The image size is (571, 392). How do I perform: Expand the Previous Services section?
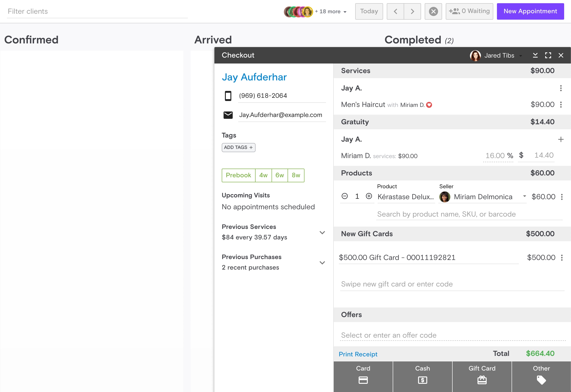coord(322,233)
